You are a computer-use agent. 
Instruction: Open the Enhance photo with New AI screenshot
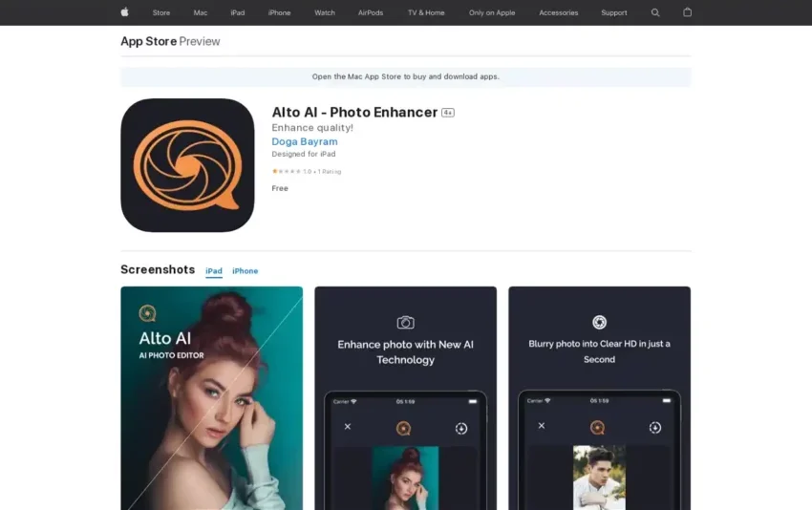coord(405,398)
